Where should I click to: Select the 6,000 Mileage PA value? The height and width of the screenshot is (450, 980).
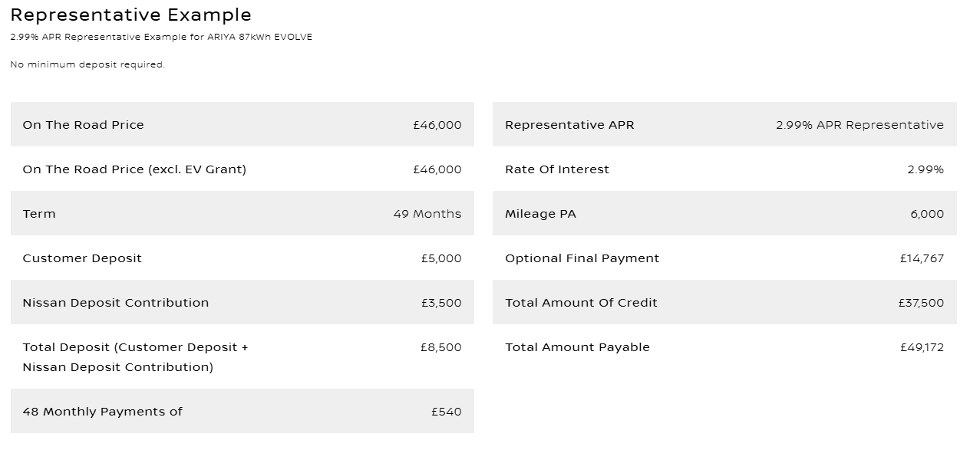pos(927,214)
